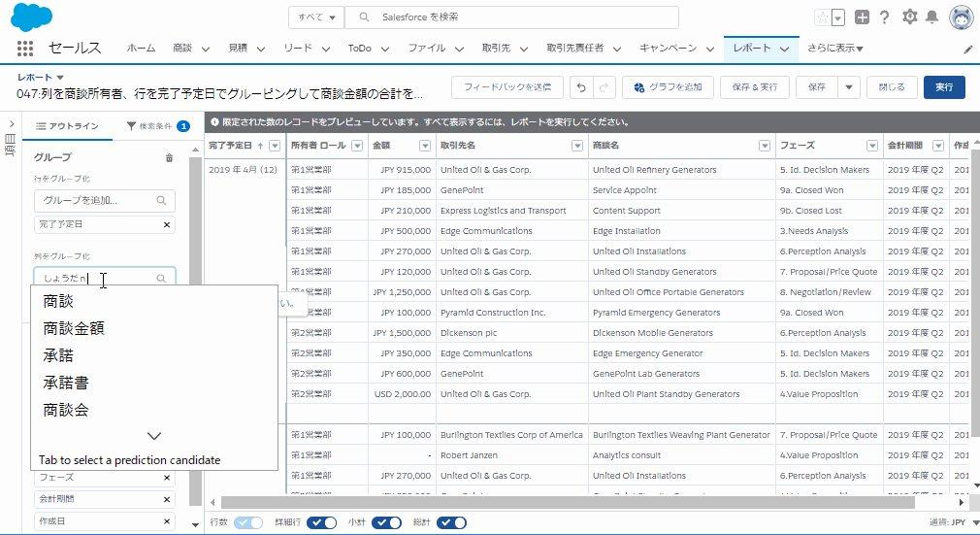
Task: Open the すべて search scope dropdown
Action: pos(316,17)
